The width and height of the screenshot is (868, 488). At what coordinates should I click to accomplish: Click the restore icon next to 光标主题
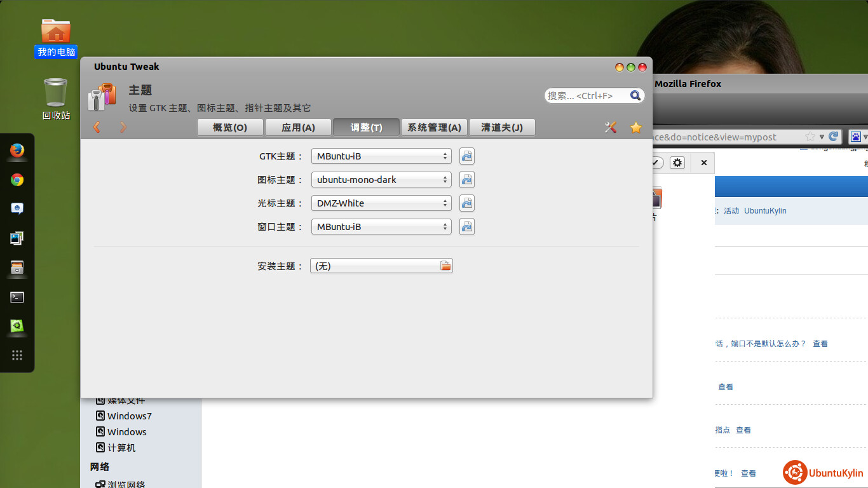click(x=467, y=203)
